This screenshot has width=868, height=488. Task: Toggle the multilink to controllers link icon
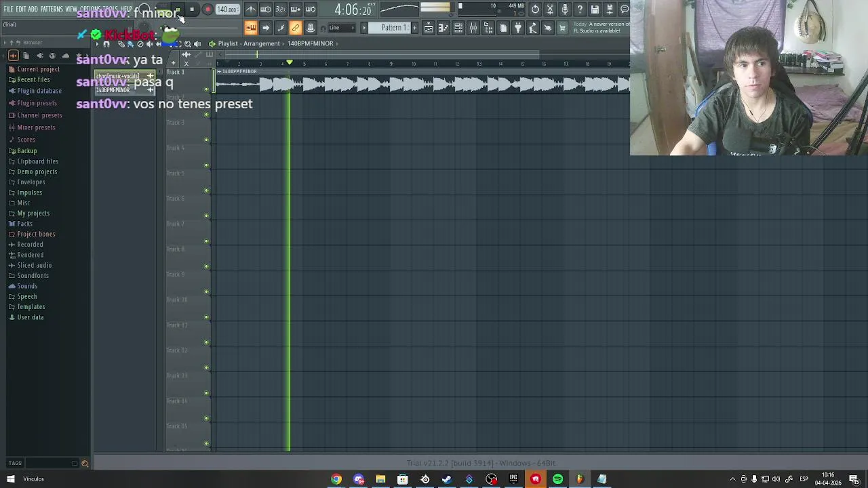click(x=296, y=28)
